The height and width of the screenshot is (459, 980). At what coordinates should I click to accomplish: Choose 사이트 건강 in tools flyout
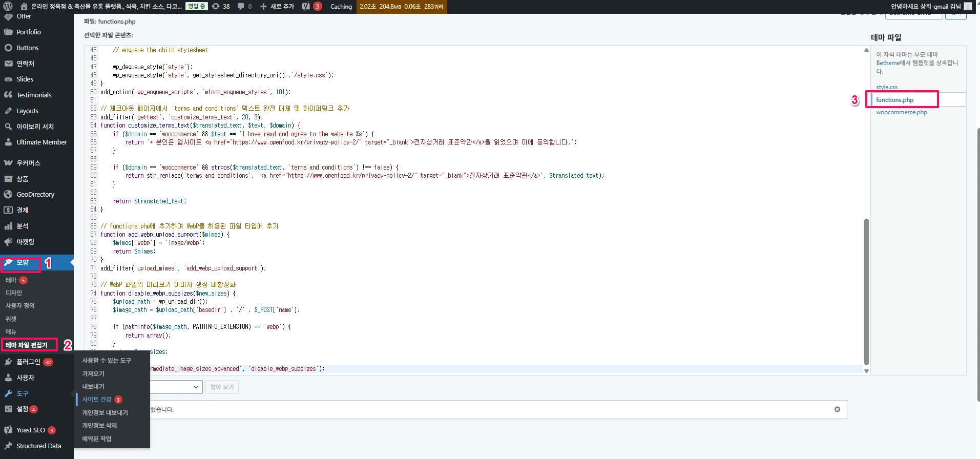97,400
